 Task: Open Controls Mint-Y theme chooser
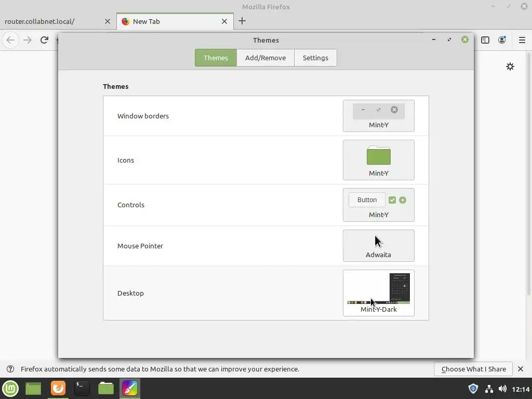378,205
